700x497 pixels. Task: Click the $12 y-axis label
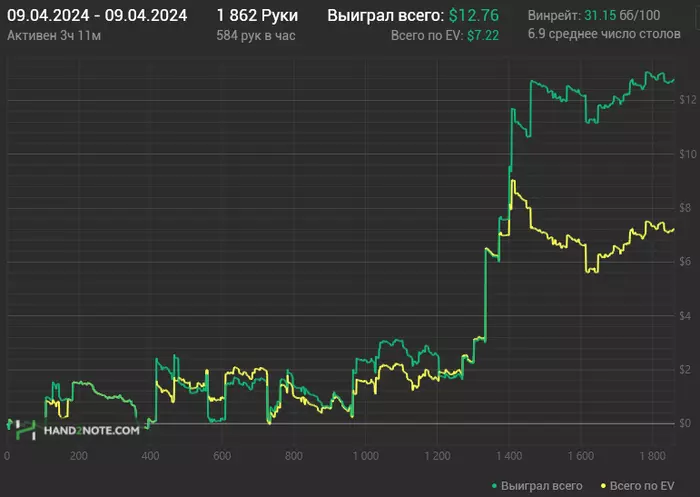coord(688,100)
